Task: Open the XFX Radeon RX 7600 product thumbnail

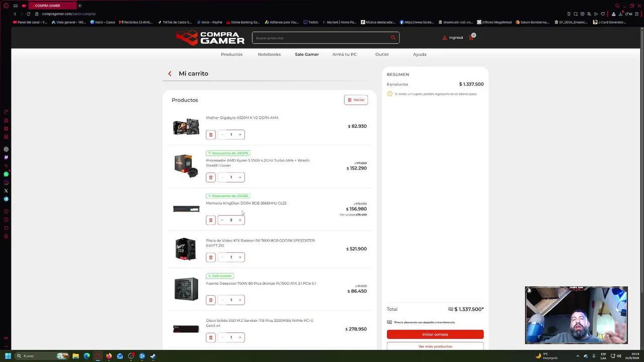Action: (186, 249)
